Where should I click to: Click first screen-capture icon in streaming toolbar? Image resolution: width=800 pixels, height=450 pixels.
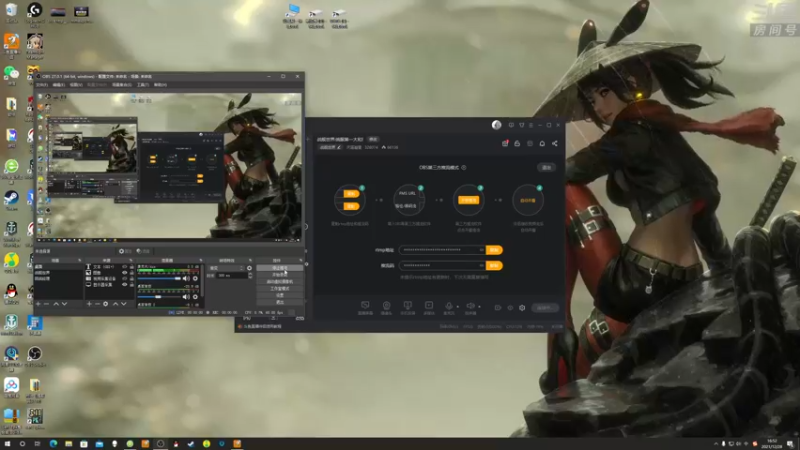pyautogui.click(x=365, y=305)
